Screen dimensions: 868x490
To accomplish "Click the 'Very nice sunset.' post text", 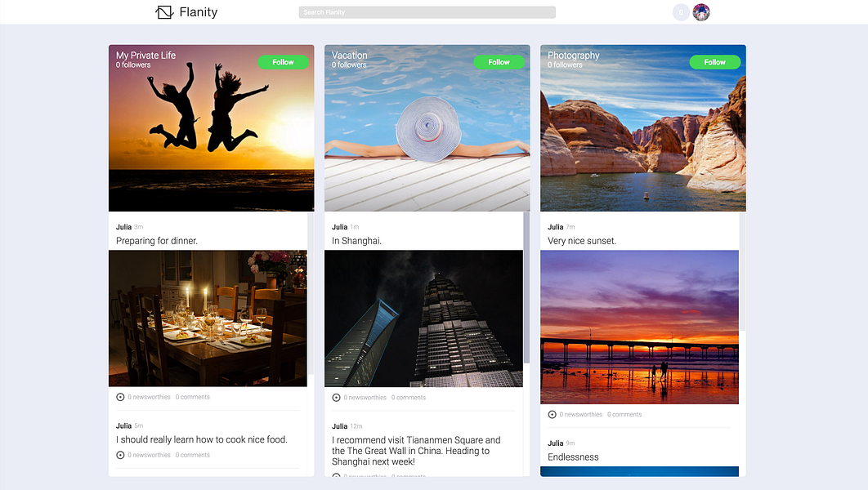I will [x=582, y=241].
